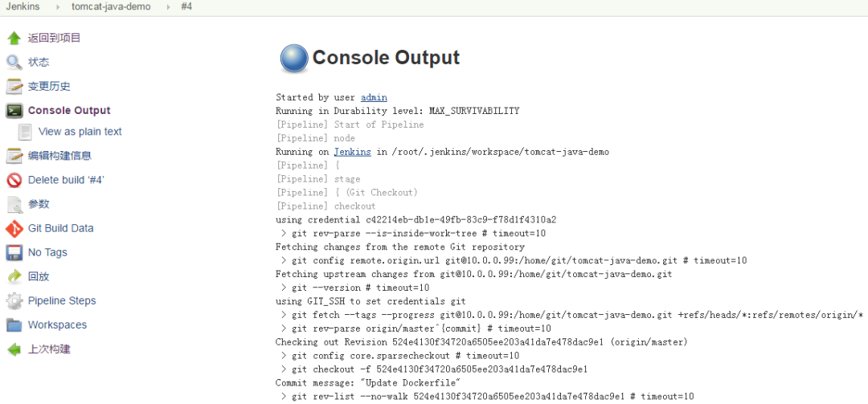Click the blue build status ball icon
Image resolution: width=868 pixels, height=404 pixels.
294,59
